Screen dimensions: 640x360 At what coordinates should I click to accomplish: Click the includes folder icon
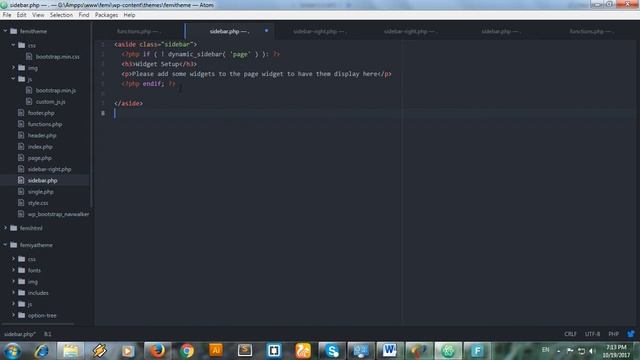pyautogui.click(x=22, y=293)
